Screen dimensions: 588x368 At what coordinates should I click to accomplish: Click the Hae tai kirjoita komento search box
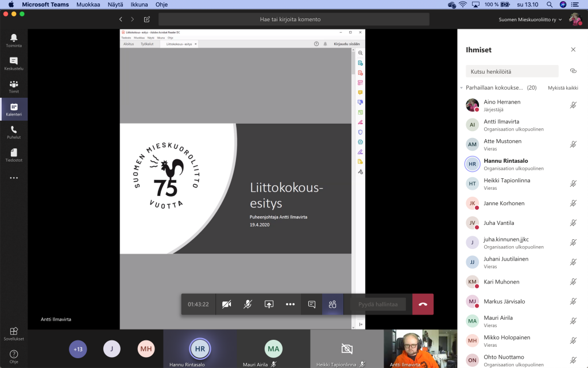coord(293,19)
